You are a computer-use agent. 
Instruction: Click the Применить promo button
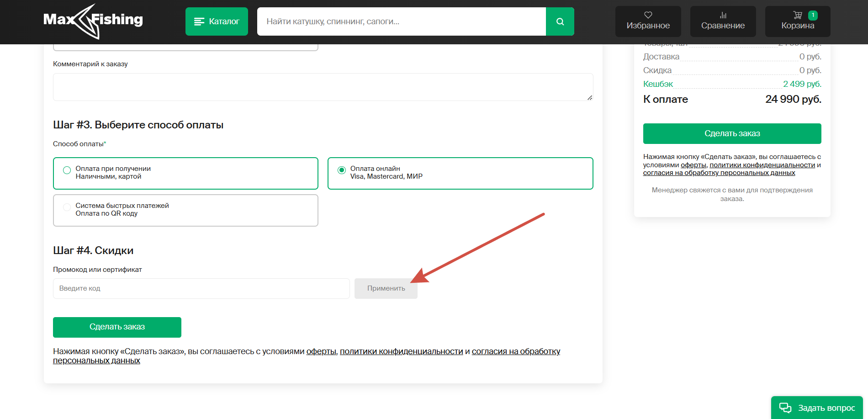pos(386,288)
